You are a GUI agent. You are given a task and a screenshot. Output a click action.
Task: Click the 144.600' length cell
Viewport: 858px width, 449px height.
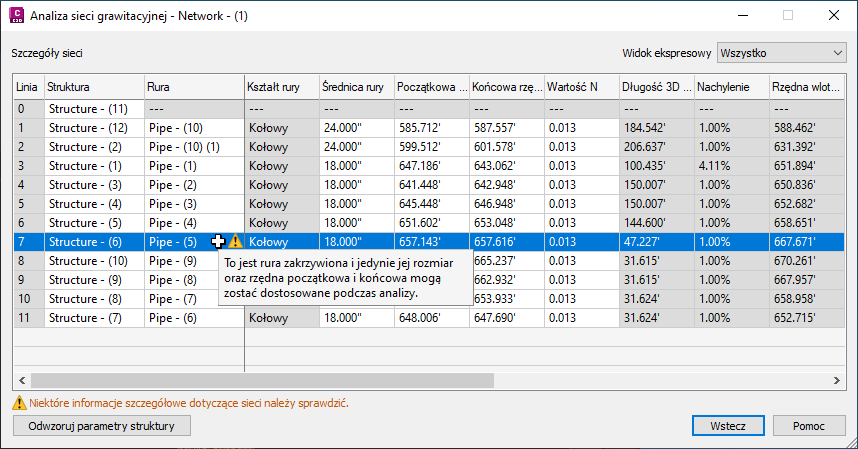[657, 223]
